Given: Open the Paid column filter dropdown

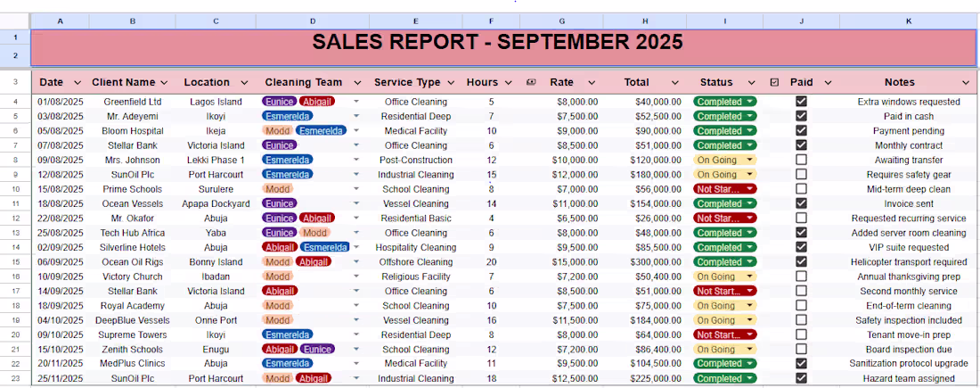Looking at the screenshot, I should (828, 83).
